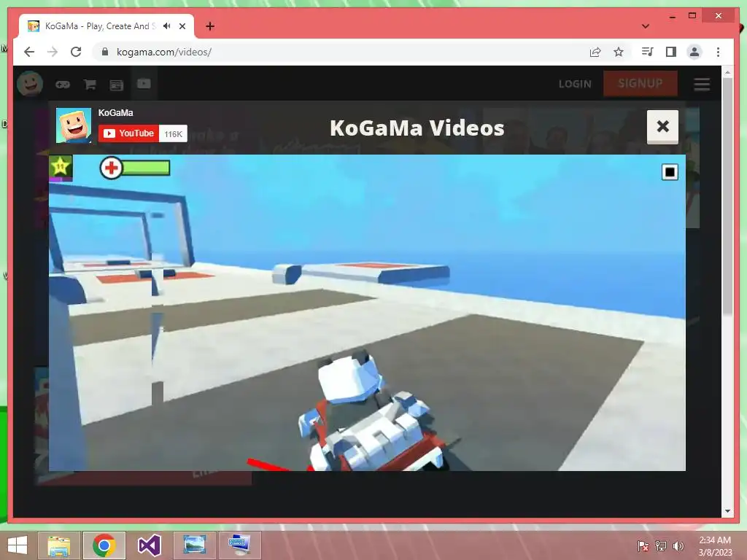Bookmark this tab with the star
This screenshot has height=560, width=747.
click(619, 52)
